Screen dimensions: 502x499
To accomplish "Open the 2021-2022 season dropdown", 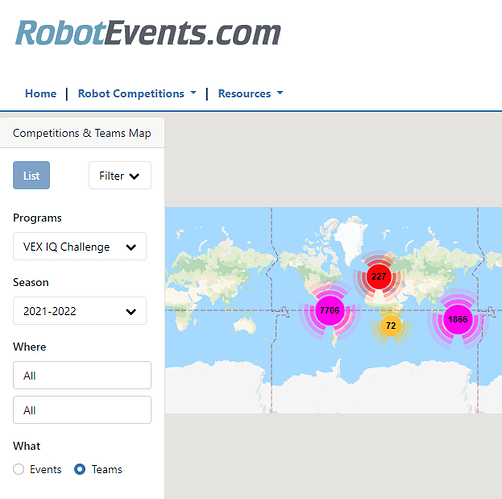I will [x=80, y=311].
